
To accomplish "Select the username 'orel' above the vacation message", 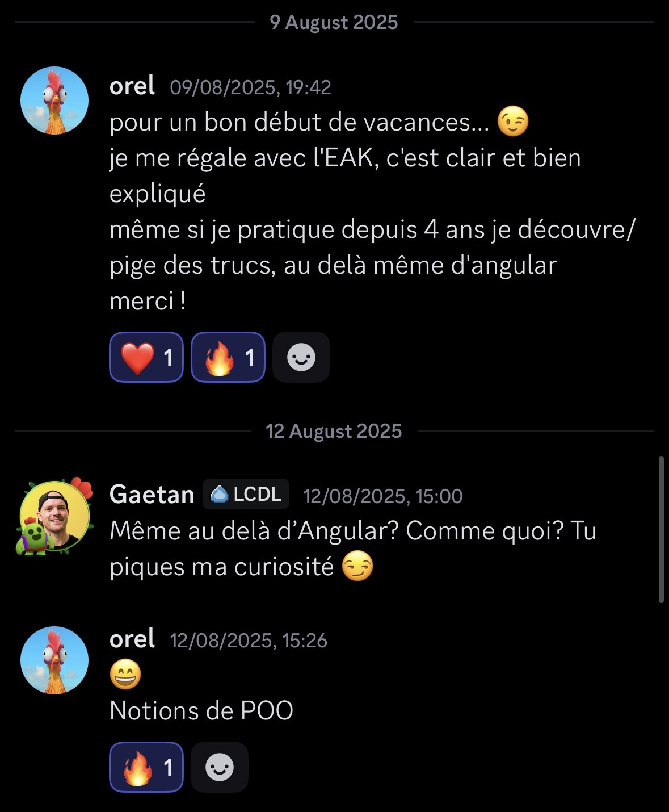I will click(133, 87).
